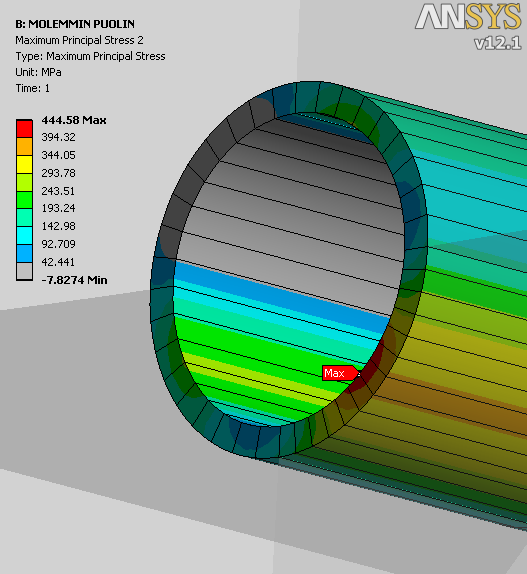The image size is (527, 574).
Task: Click the Time: 1 text
Action: [33, 88]
